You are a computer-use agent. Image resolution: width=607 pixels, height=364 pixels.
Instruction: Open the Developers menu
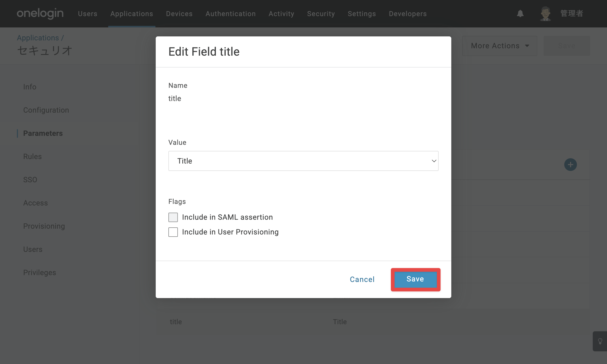(408, 14)
